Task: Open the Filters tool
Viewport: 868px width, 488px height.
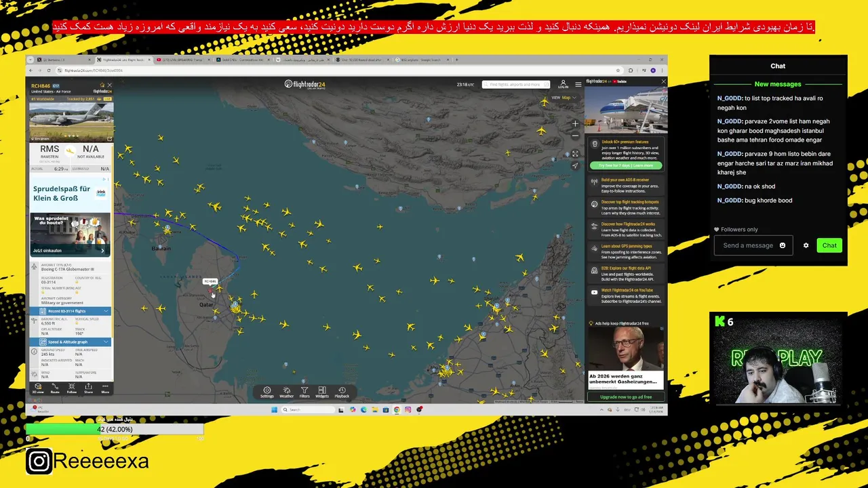Action: [304, 392]
